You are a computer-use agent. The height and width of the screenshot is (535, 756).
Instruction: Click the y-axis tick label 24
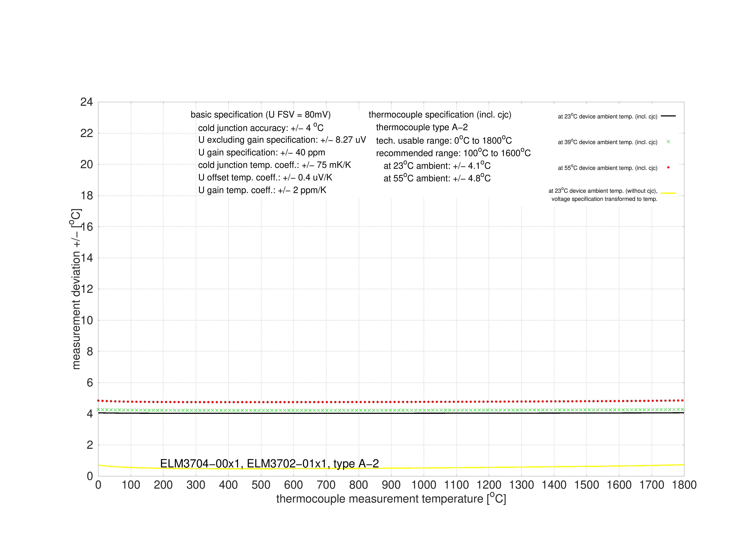click(87, 102)
